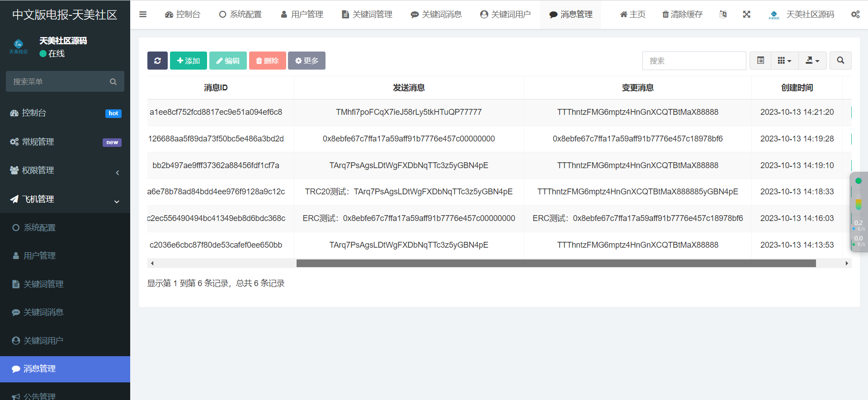Click the network speed floating widget

(x=859, y=212)
